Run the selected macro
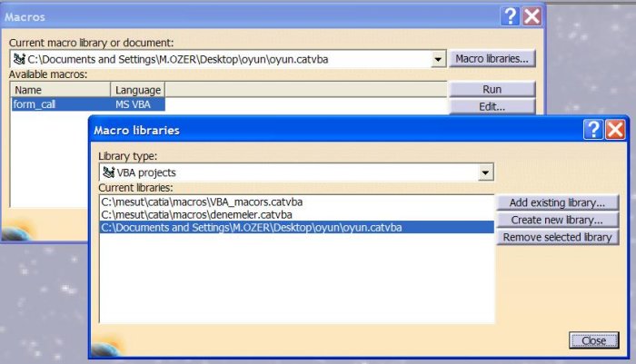 click(492, 89)
